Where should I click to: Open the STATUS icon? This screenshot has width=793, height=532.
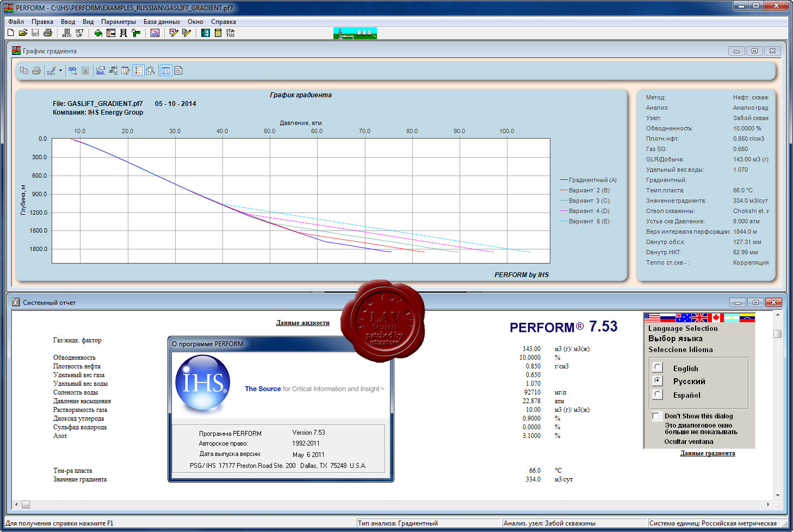point(231,33)
